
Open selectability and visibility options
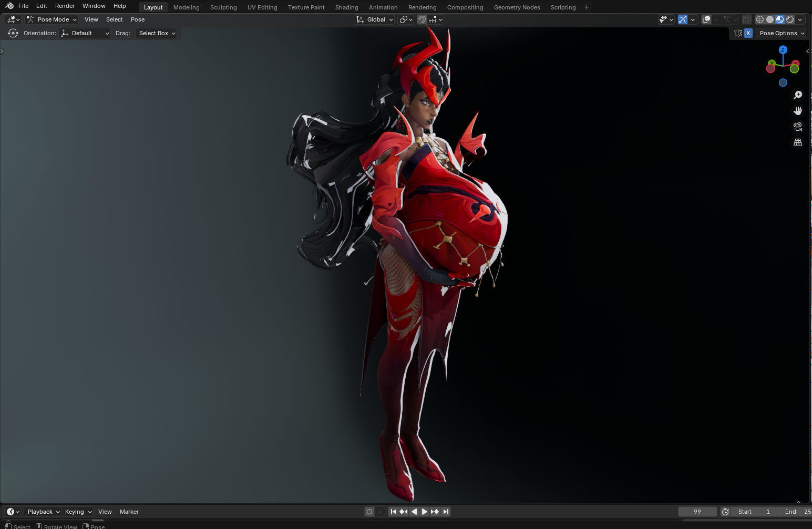click(666, 19)
